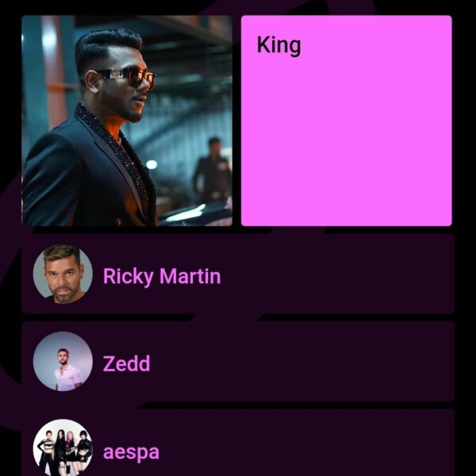
Task: Select the Ricky Martin list row background
Action: click(x=238, y=274)
